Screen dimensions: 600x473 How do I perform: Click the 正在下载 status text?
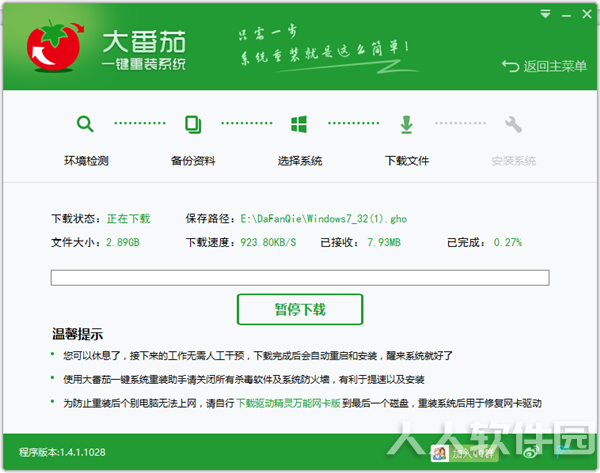tap(129, 219)
